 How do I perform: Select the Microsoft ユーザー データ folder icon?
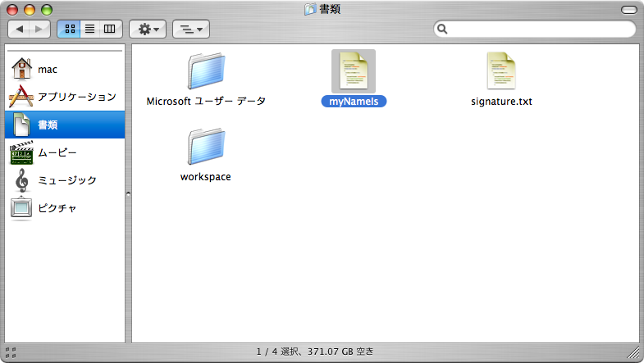point(206,71)
